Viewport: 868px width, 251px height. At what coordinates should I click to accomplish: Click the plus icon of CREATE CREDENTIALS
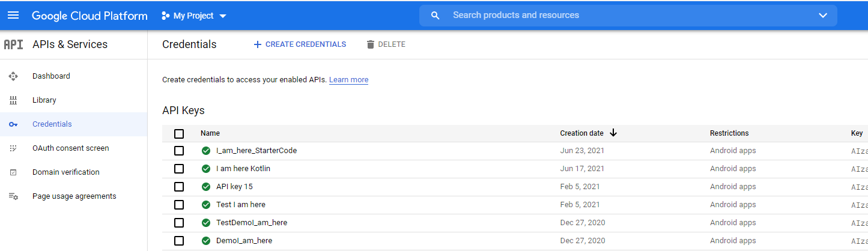[258, 44]
